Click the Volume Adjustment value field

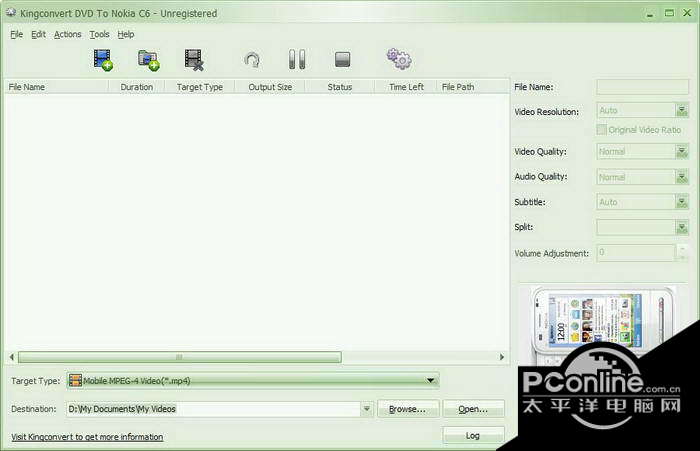(x=636, y=253)
